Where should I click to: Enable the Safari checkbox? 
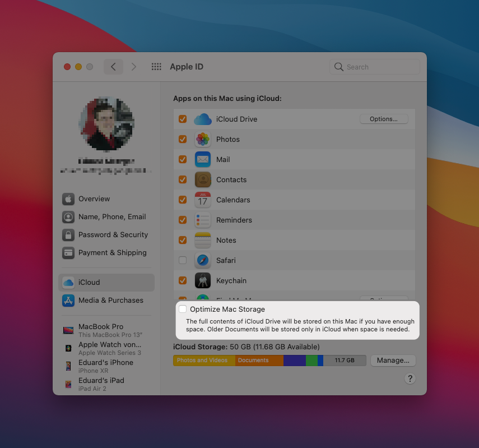pyautogui.click(x=183, y=260)
